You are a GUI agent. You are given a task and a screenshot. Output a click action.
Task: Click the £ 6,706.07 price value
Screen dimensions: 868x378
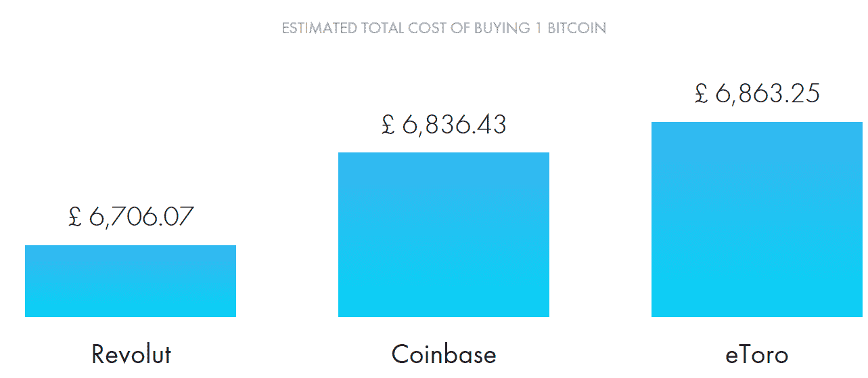(x=131, y=217)
